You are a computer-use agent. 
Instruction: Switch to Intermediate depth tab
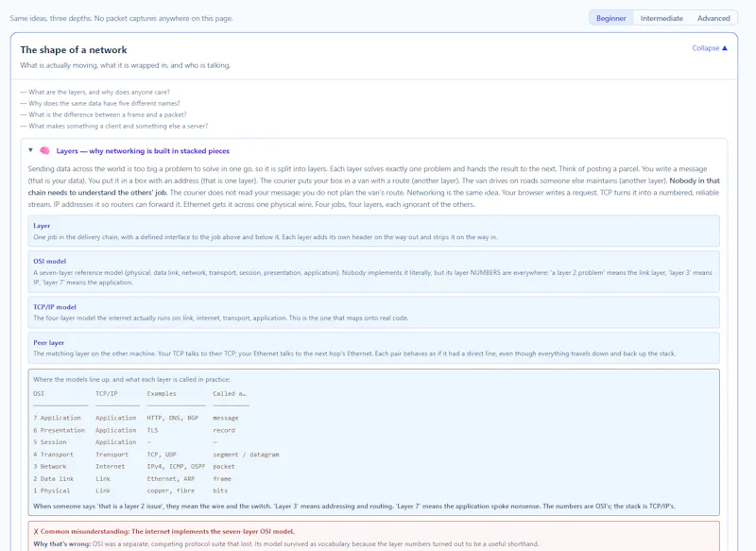[661, 18]
